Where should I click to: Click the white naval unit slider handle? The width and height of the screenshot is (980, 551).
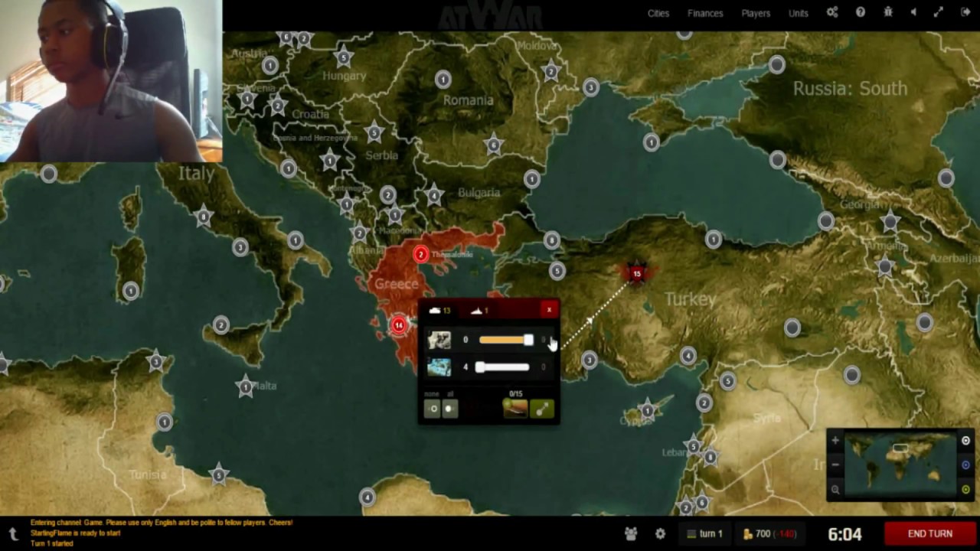(x=480, y=367)
